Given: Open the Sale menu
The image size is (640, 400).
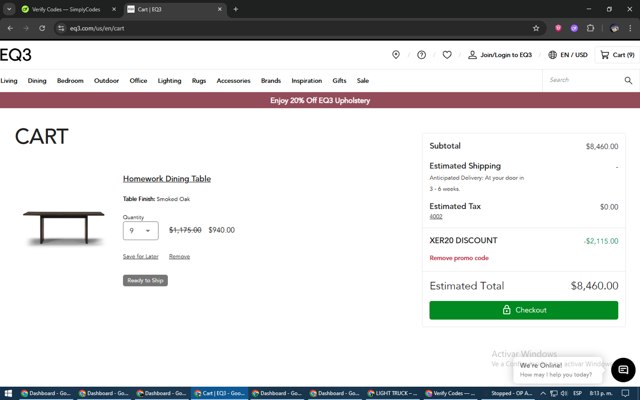Looking at the screenshot, I should pyautogui.click(x=363, y=81).
